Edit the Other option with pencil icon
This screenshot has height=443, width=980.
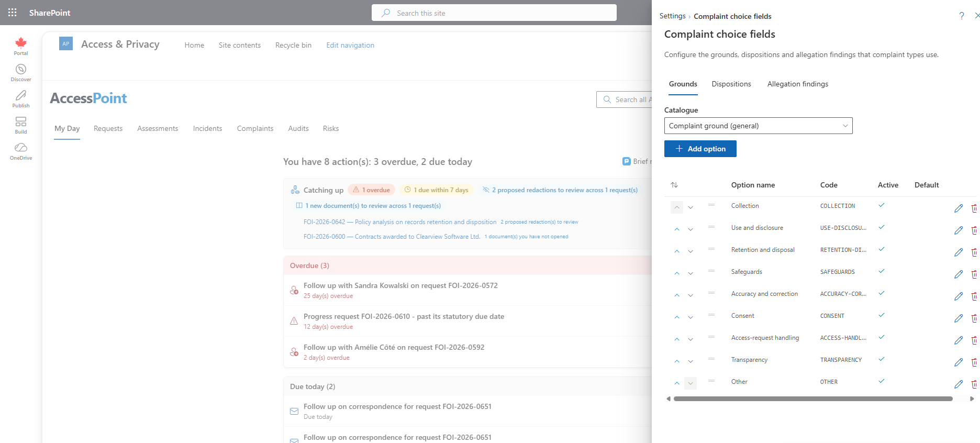coord(959,384)
